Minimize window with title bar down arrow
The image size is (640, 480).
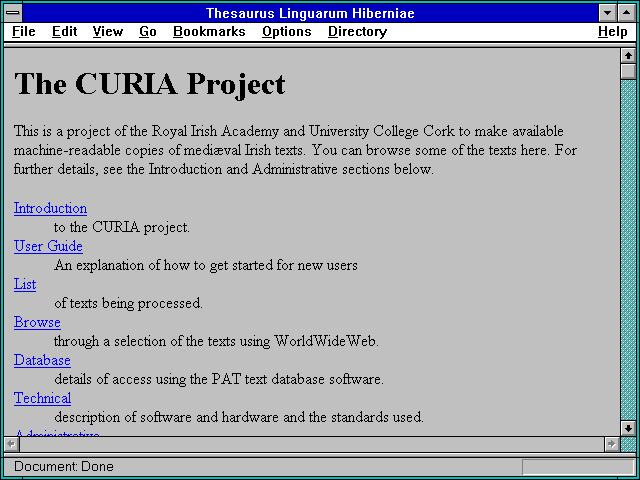pos(607,13)
